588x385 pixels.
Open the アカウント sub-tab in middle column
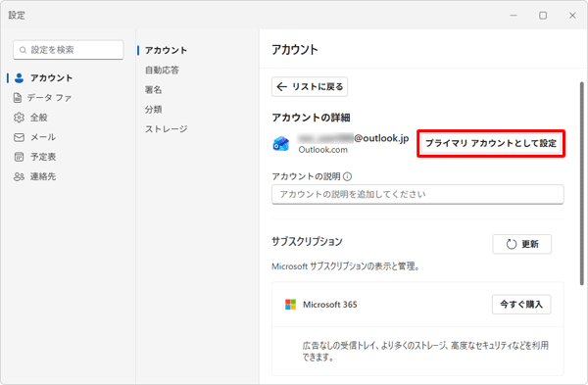point(166,50)
